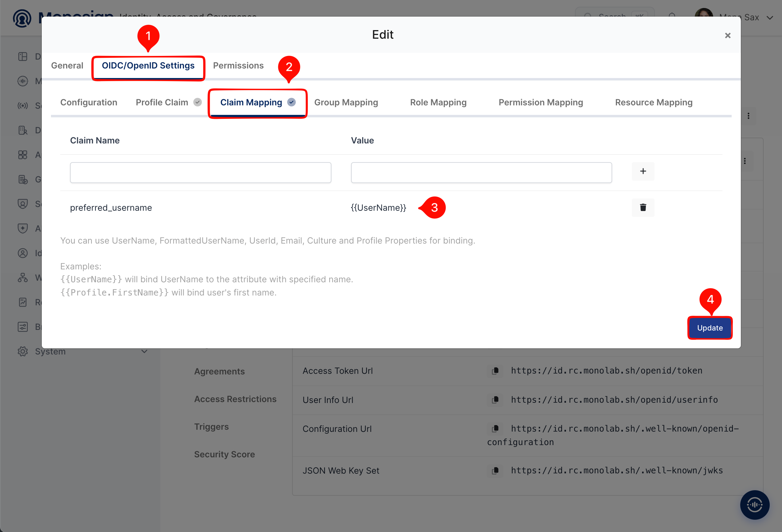Click the plus icon to add claim

643,171
